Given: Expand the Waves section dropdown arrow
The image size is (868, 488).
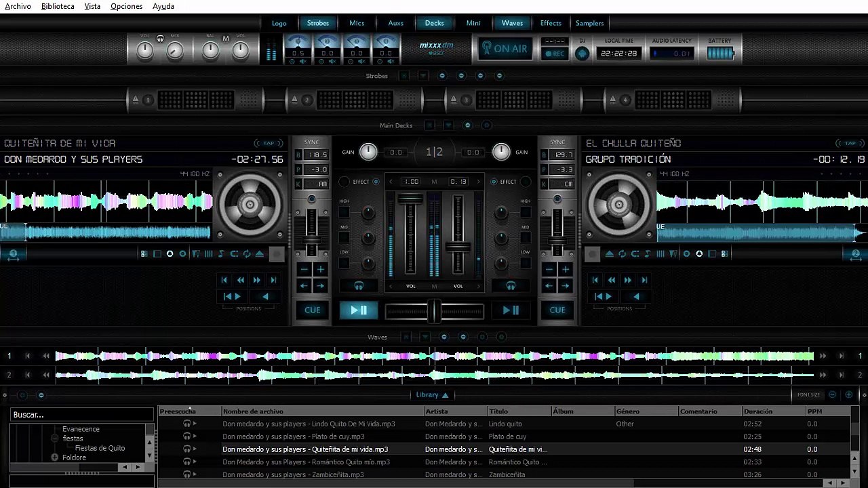Looking at the screenshot, I should click(425, 337).
